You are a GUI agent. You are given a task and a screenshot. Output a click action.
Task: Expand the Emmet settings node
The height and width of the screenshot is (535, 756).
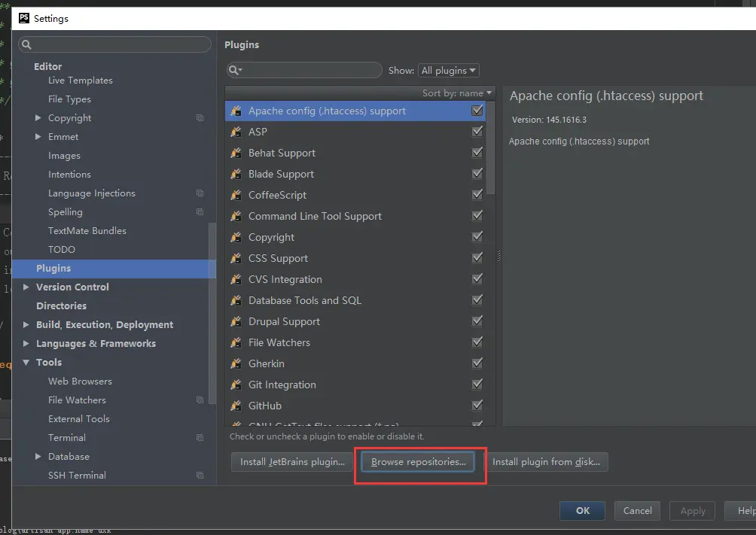38,136
